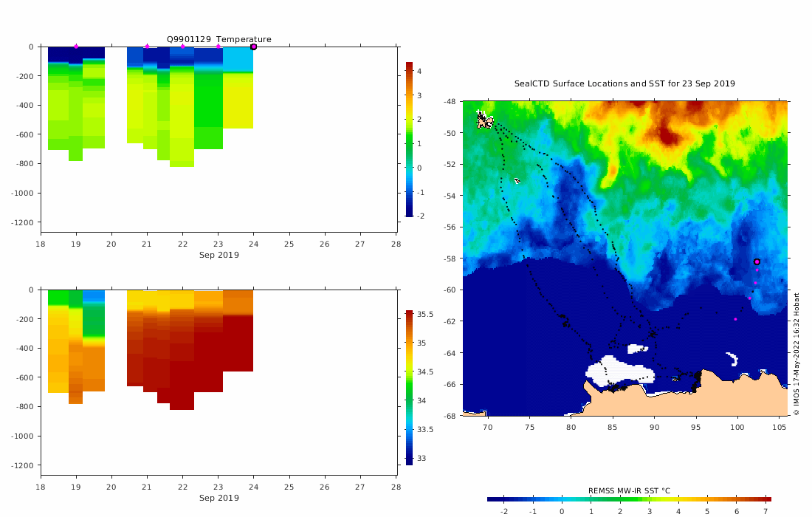Click the cyan surface layer in temperature profile
Viewport: 812px width, 517px height.
pos(238,60)
